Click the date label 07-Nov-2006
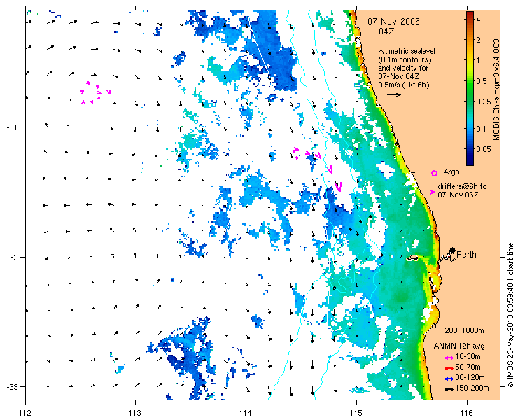Screen dimensions: 518x420 [x=394, y=22]
